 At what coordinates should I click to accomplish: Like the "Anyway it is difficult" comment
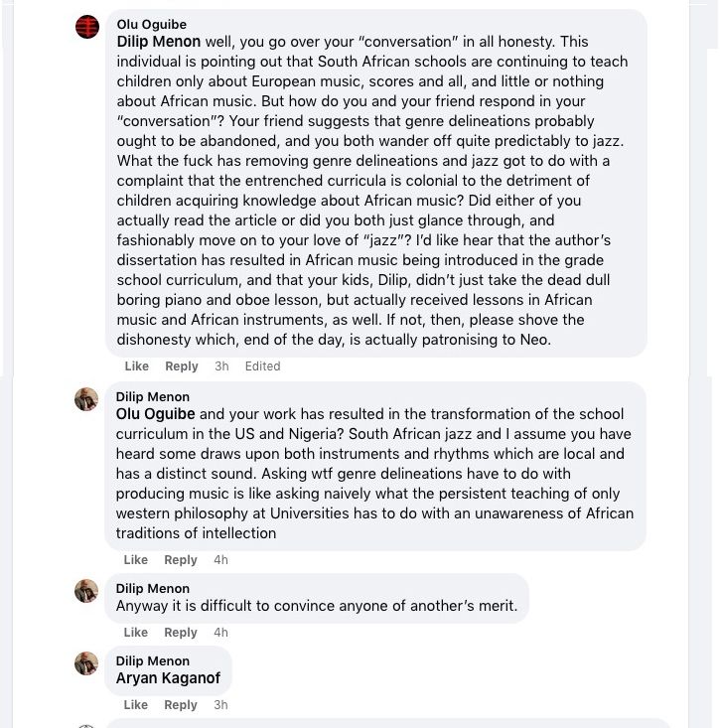[x=136, y=633]
